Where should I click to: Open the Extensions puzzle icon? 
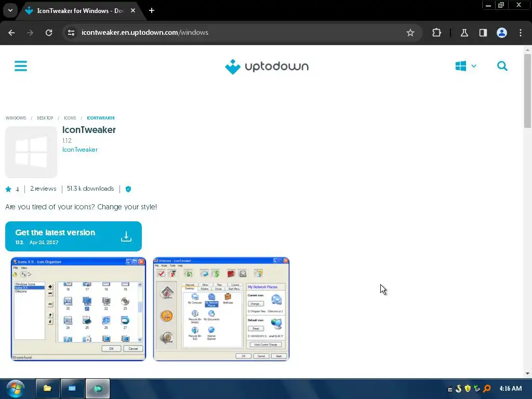coord(436,33)
